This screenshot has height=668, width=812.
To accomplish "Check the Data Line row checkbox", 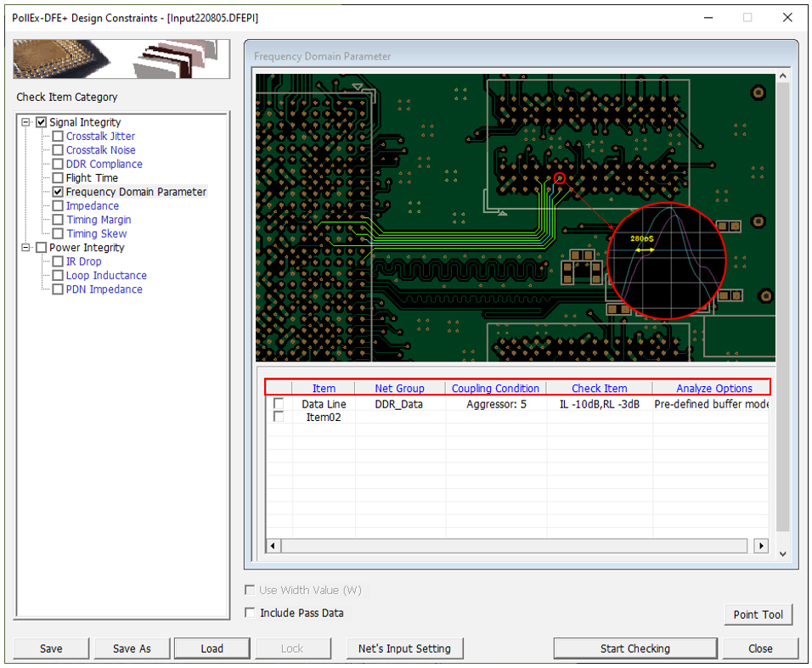I will point(279,405).
